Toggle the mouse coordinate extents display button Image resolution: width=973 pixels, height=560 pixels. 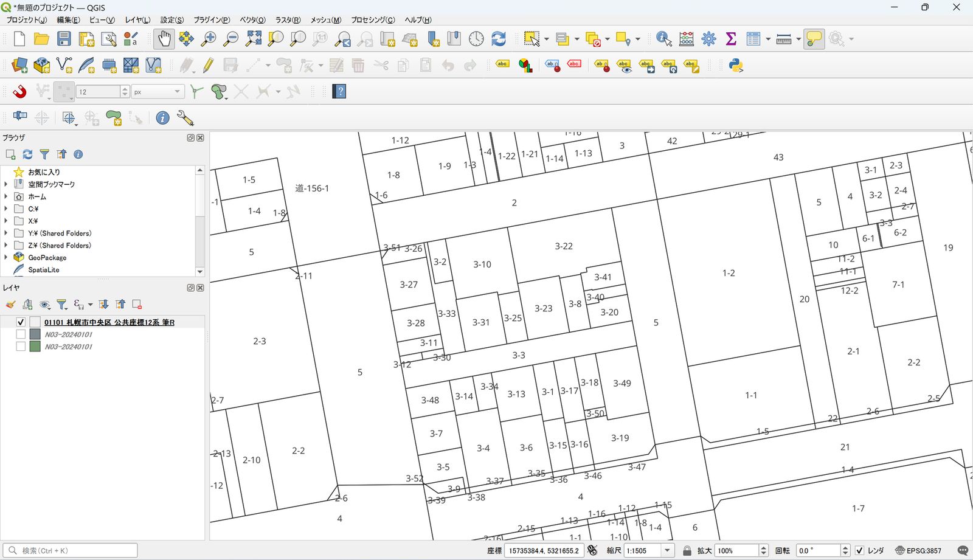tap(592, 550)
